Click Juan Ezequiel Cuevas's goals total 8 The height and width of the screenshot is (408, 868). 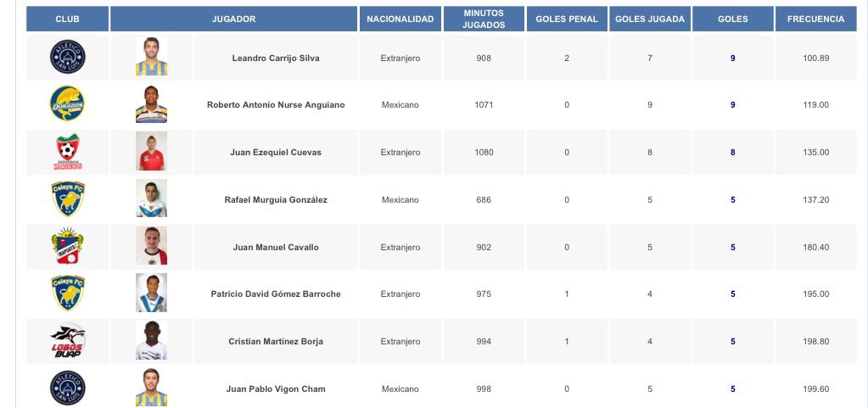(x=732, y=153)
